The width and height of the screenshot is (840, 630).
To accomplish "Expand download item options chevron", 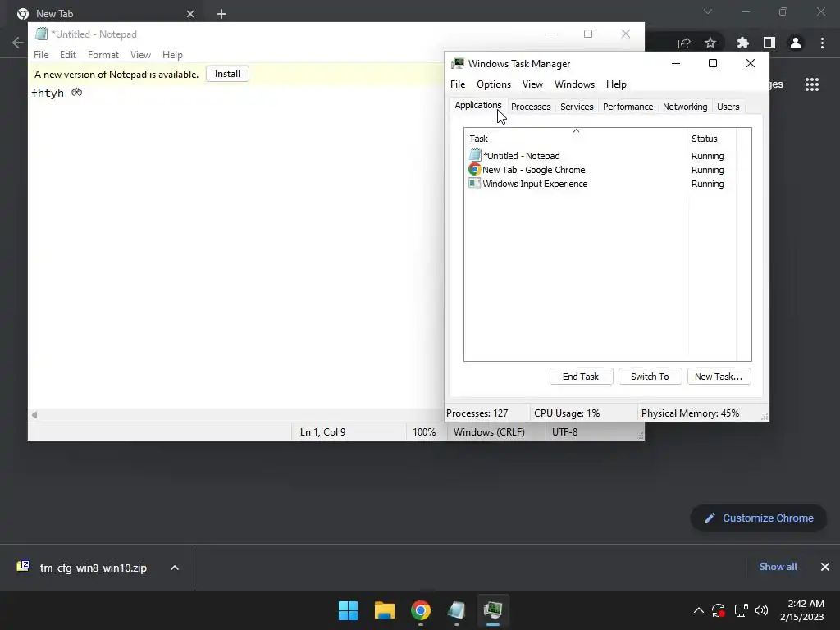I will pos(175,568).
